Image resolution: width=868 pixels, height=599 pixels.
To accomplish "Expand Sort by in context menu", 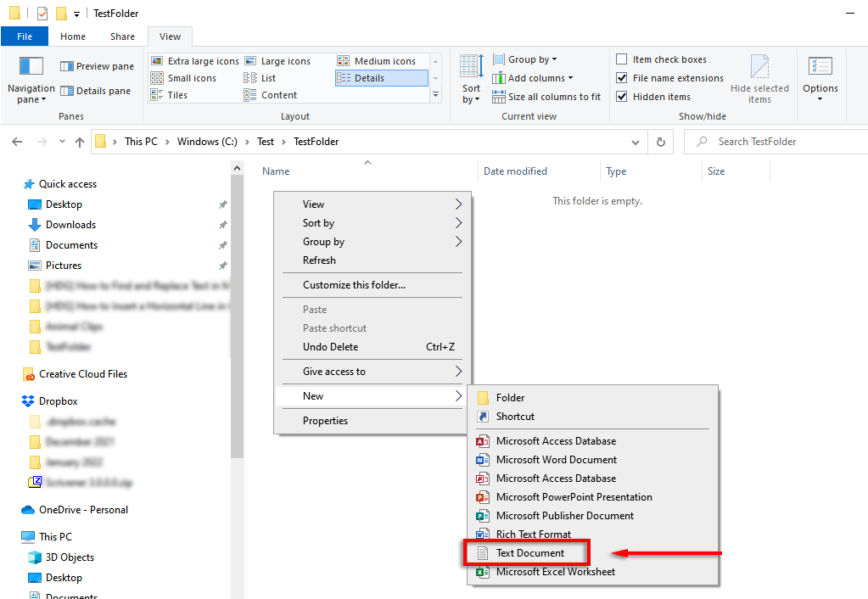I will [x=372, y=223].
